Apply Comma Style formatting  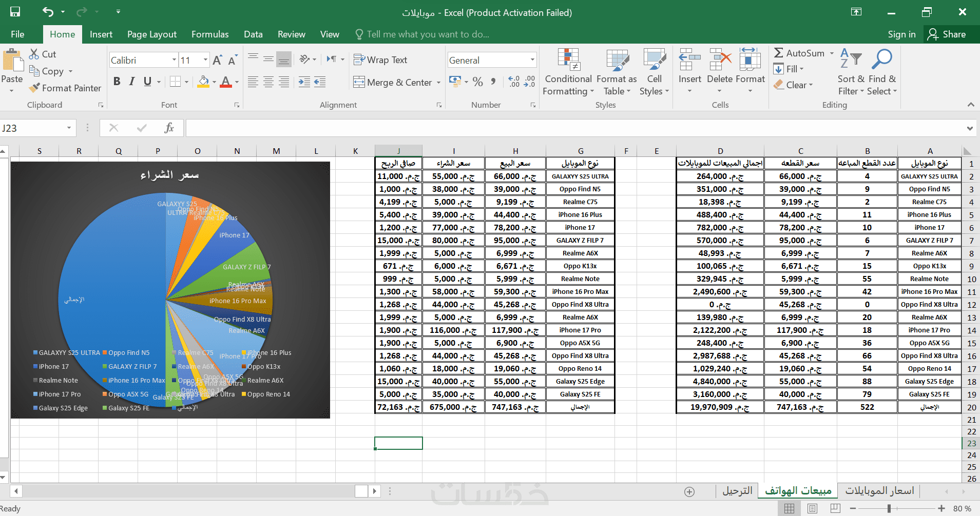pos(493,81)
